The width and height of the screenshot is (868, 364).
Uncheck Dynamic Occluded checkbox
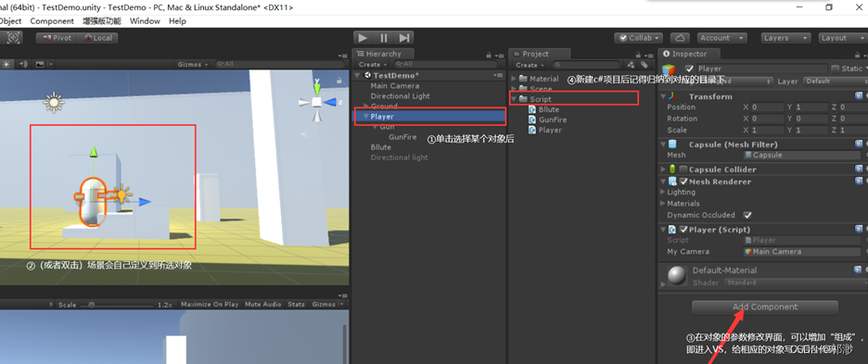click(747, 215)
